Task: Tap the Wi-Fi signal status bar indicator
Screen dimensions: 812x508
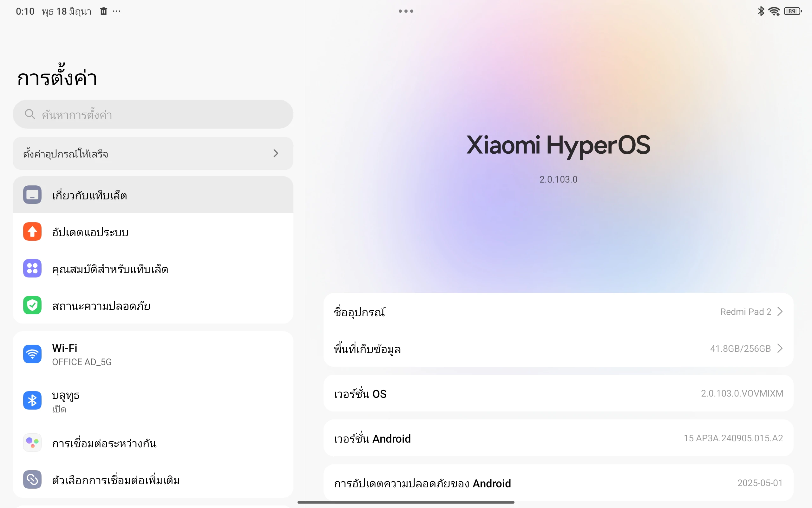Action: point(774,11)
